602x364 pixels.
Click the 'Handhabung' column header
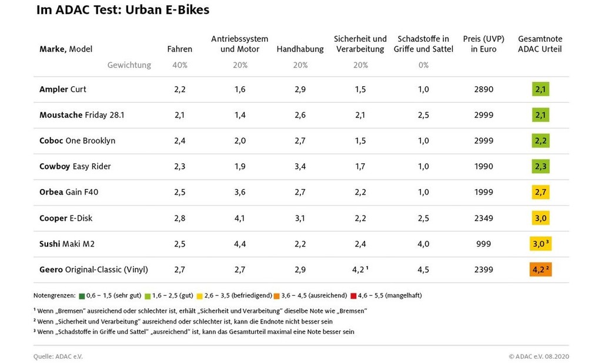(x=300, y=49)
